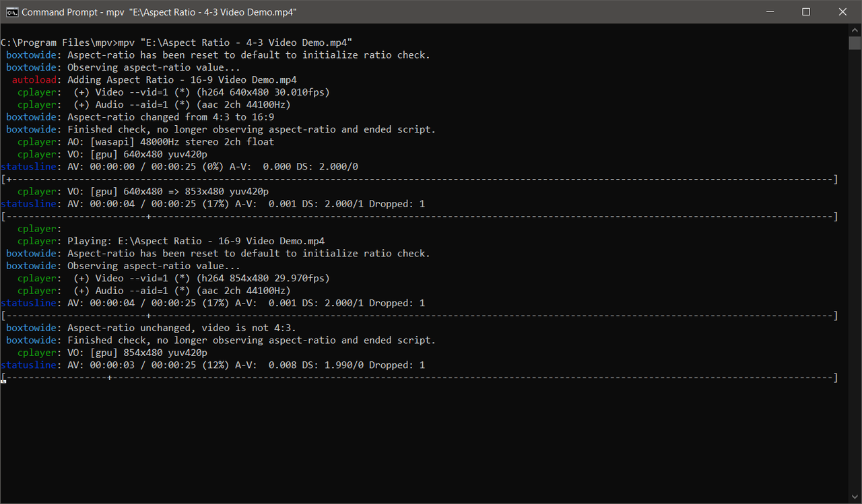Click the scrollbar track below the thumb
This screenshot has height=504, width=862.
pos(854,269)
